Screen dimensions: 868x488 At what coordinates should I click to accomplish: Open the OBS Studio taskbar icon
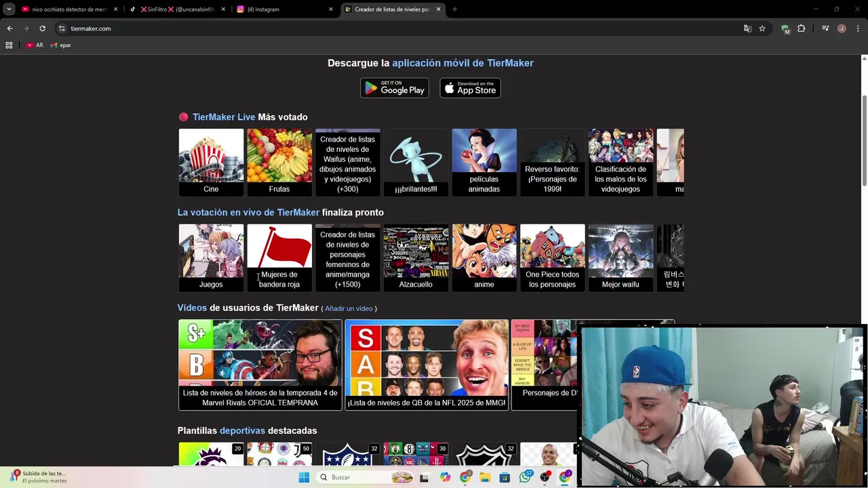pos(545,477)
